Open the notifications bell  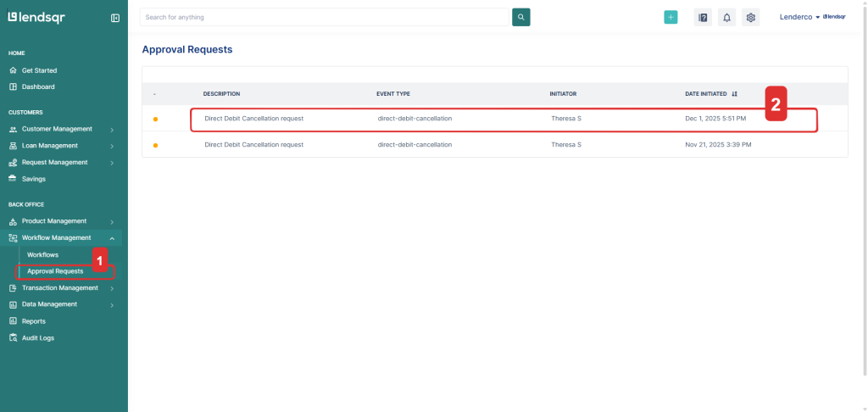[726, 17]
